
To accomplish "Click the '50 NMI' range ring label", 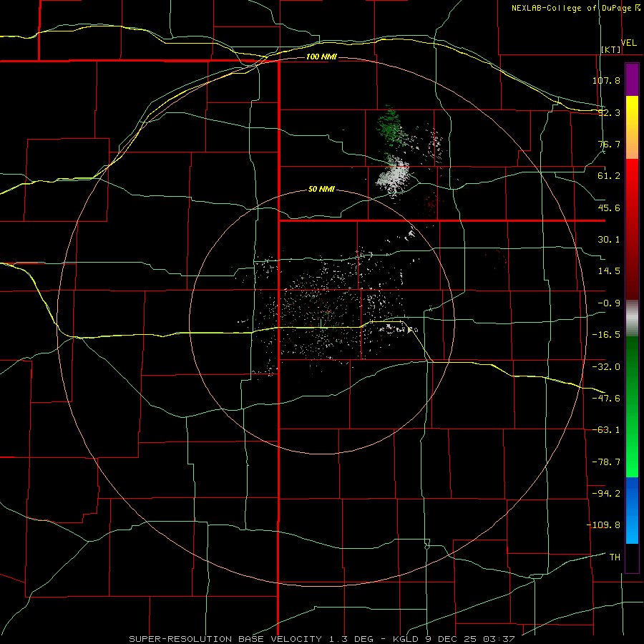I will coord(321,190).
